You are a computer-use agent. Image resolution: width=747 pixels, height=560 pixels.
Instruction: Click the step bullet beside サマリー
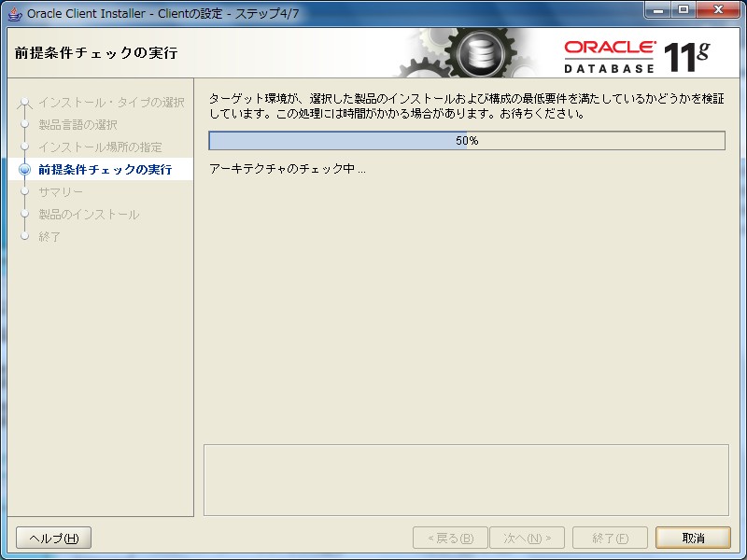click(x=25, y=192)
